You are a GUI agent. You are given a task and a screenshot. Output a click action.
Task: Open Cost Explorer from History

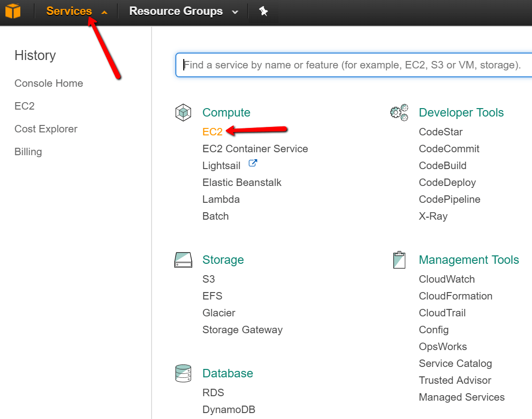click(x=46, y=129)
